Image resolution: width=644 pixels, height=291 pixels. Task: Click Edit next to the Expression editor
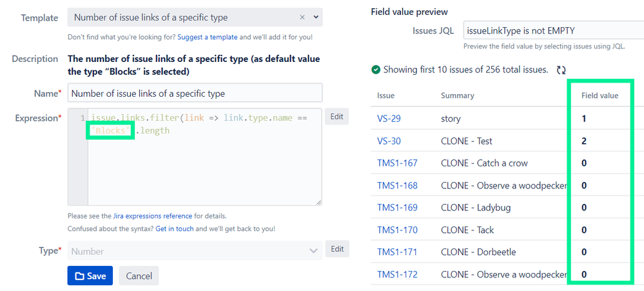(x=337, y=116)
